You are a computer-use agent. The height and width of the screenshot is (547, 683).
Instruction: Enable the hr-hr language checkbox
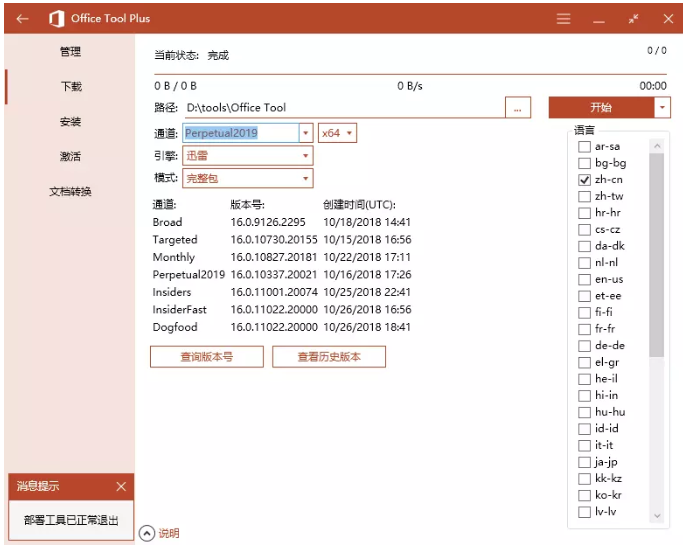tap(584, 213)
